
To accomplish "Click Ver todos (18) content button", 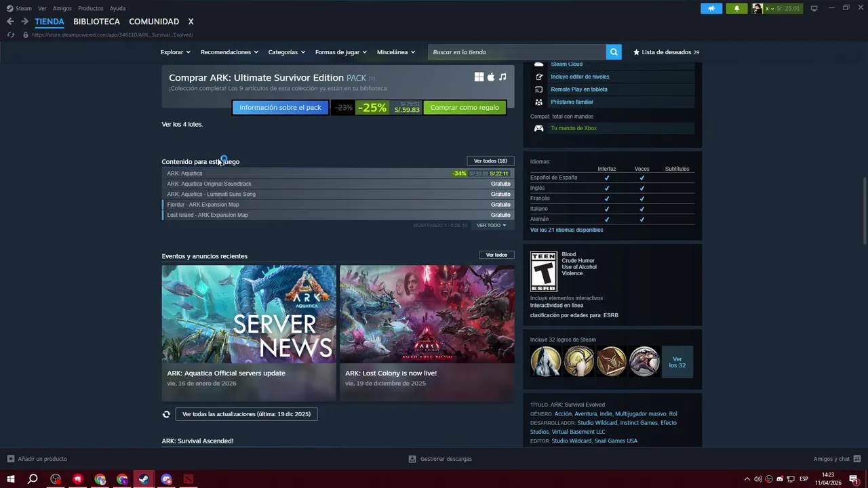I will 490,161.
